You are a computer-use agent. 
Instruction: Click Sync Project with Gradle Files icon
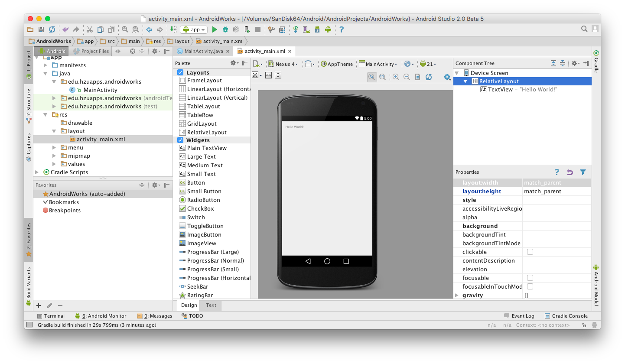[x=296, y=29]
